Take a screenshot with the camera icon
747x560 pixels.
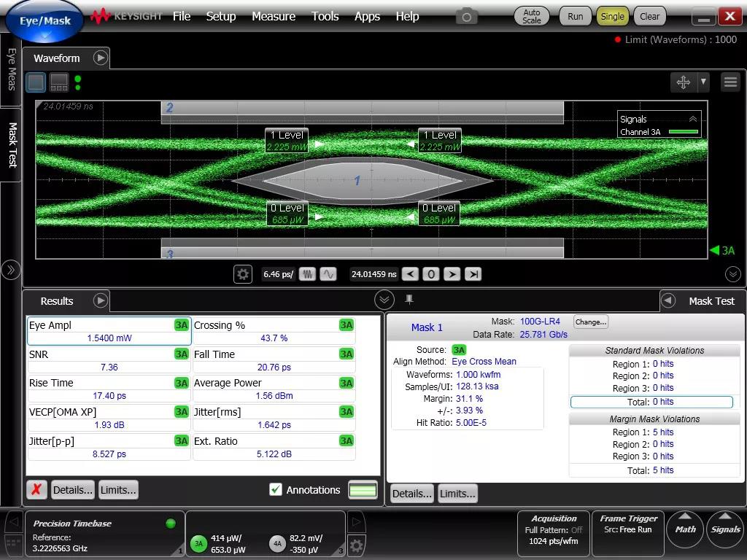tap(467, 16)
